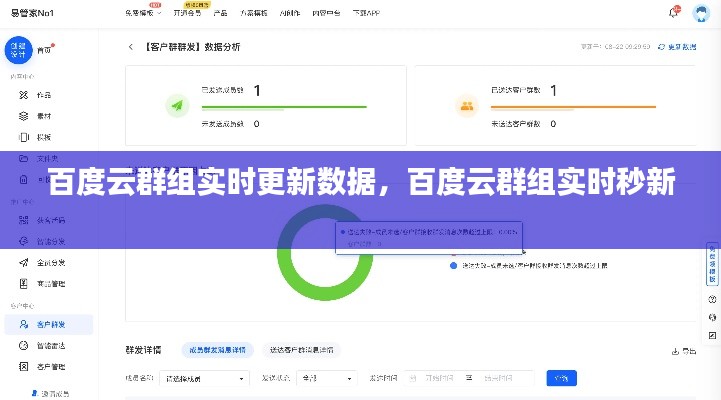Click the blue query button

tap(561, 379)
